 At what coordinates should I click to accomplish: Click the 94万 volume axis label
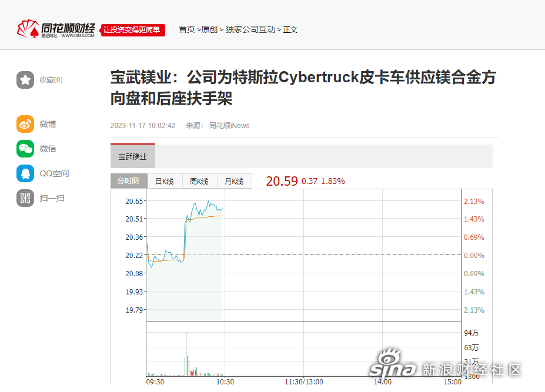coord(472,333)
